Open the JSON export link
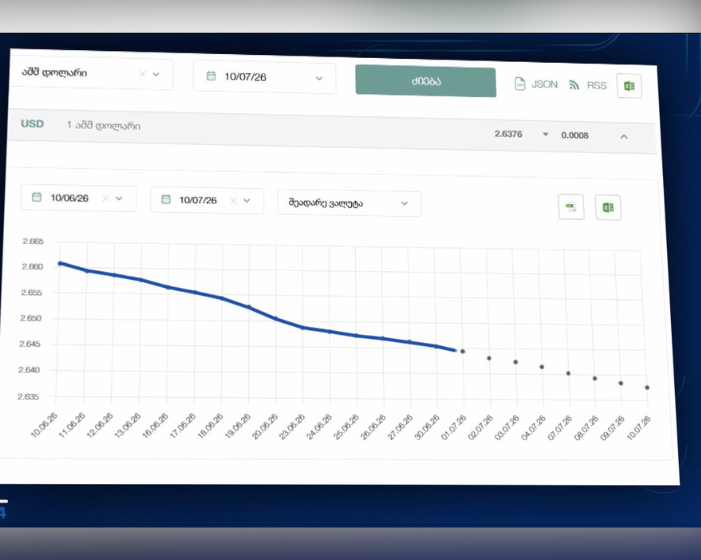This screenshot has width=701, height=560. click(x=536, y=84)
